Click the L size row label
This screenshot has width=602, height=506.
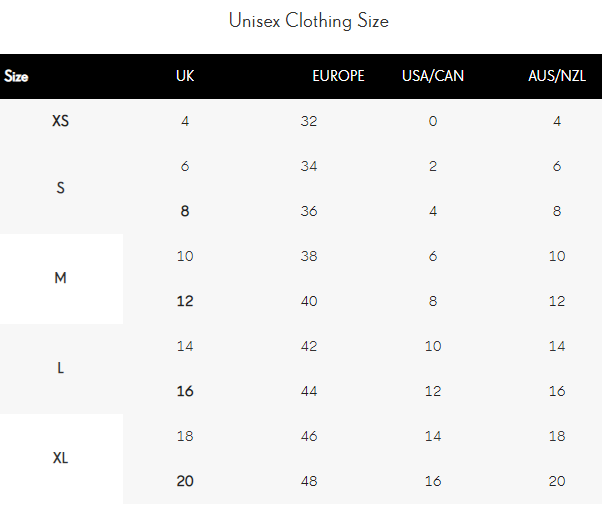tap(61, 368)
